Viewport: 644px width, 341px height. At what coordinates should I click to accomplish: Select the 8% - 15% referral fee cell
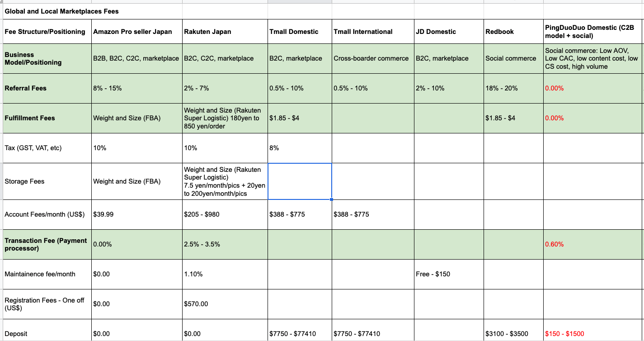click(137, 88)
